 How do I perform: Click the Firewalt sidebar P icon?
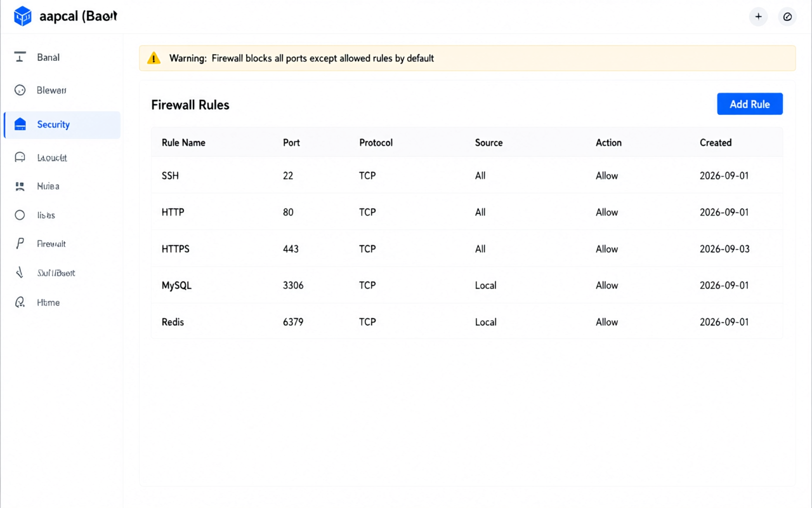point(20,244)
